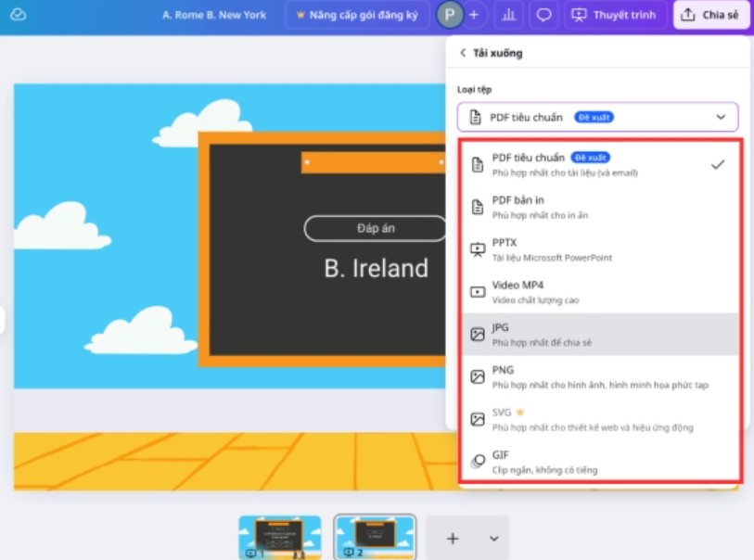Select the PPTX PowerPoint option
Image resolution: width=754 pixels, height=560 pixels.
[x=598, y=248]
